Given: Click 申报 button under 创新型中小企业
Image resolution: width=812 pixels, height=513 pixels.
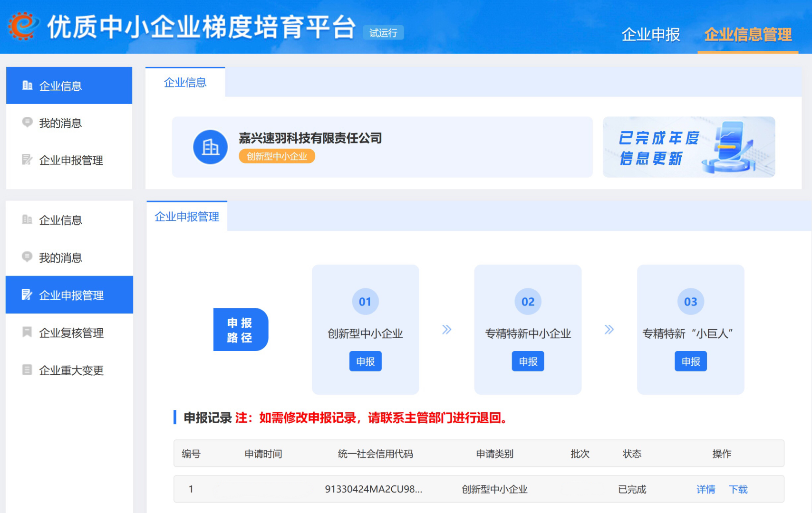Looking at the screenshot, I should click(365, 361).
